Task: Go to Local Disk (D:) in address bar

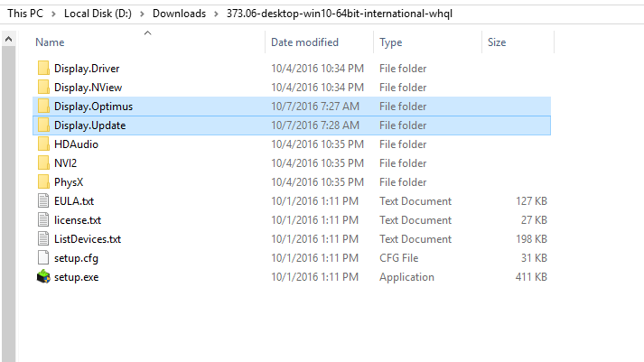Action: coord(98,14)
